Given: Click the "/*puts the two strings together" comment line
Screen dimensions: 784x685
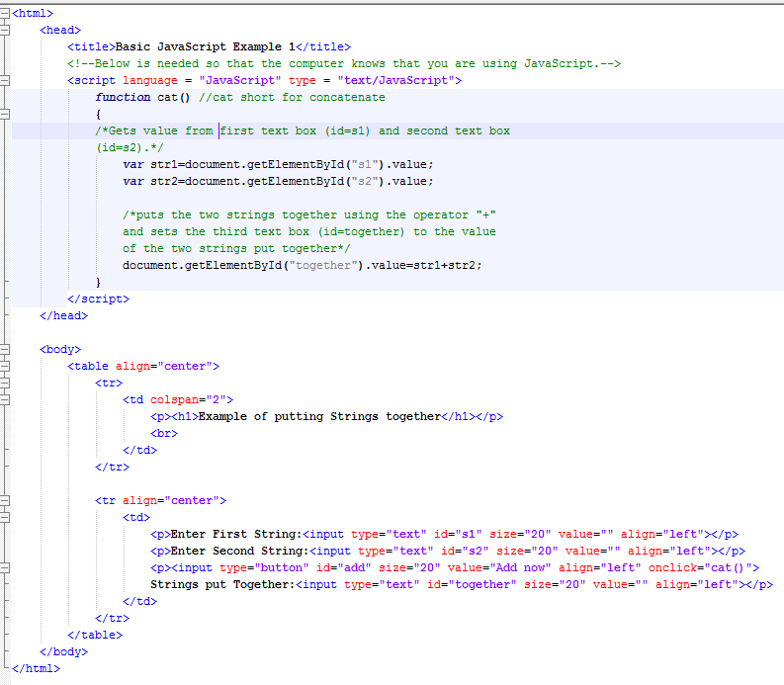Looking at the screenshot, I should (x=309, y=215).
